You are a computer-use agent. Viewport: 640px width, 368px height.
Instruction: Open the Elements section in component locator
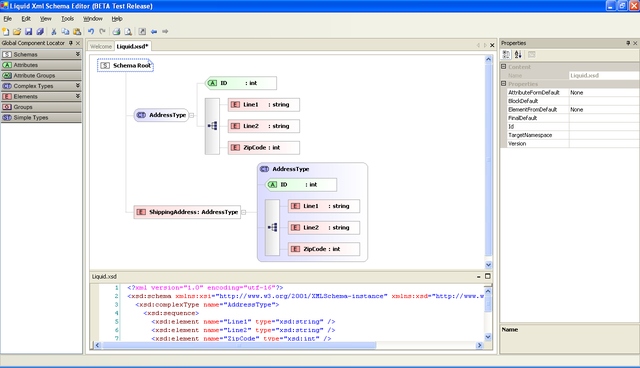(x=41, y=96)
